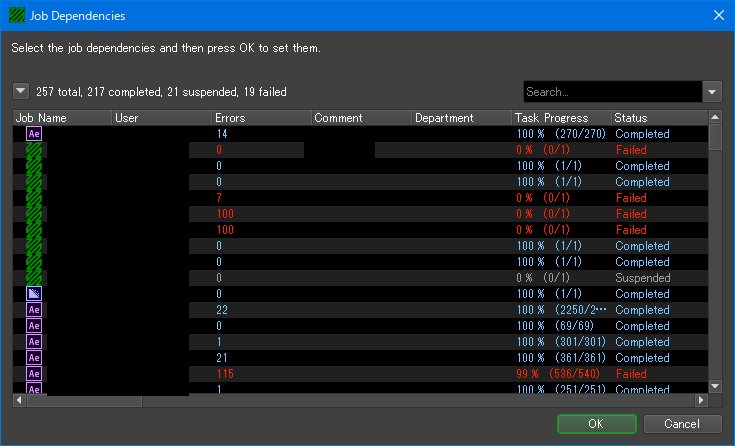Expand the job summary filter dropdown arrow
735x446 pixels.
point(21,91)
